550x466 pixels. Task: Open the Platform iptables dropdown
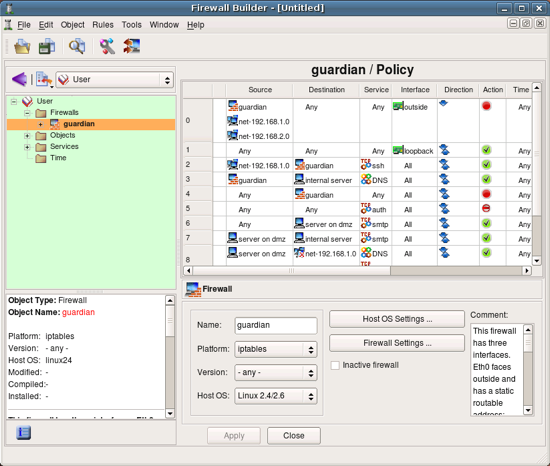pos(276,349)
